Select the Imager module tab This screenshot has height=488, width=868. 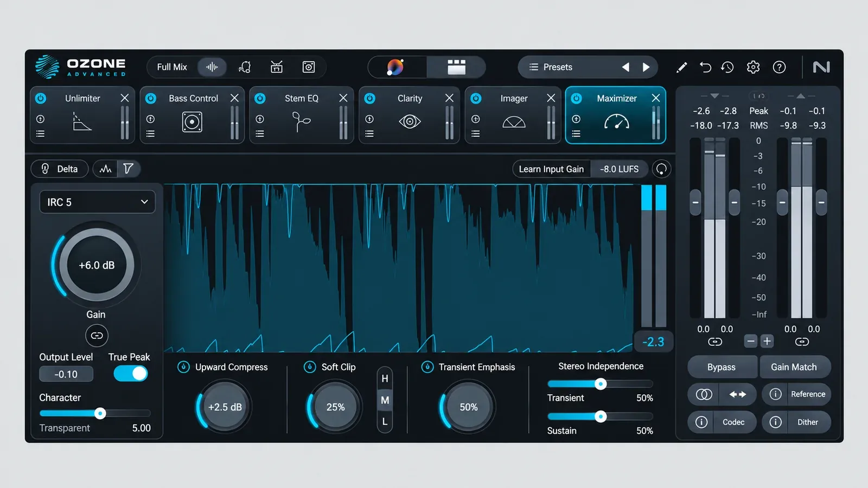pyautogui.click(x=513, y=115)
